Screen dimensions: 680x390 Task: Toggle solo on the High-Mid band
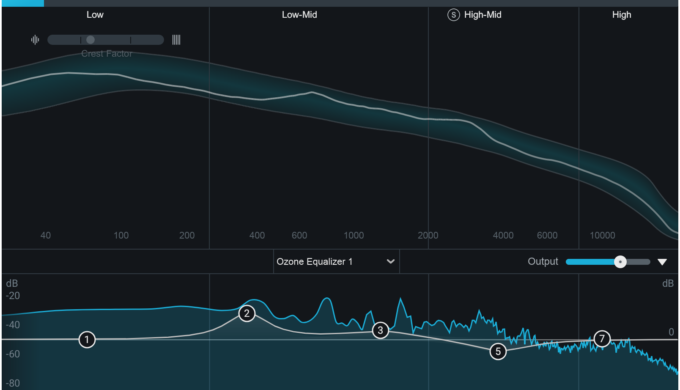(453, 15)
